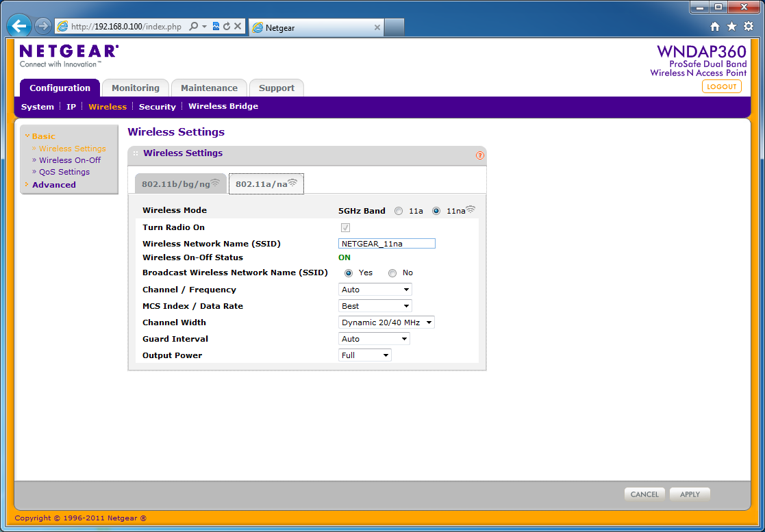Refresh the page with reload icon
Screen dimensions: 765x532
point(227,26)
